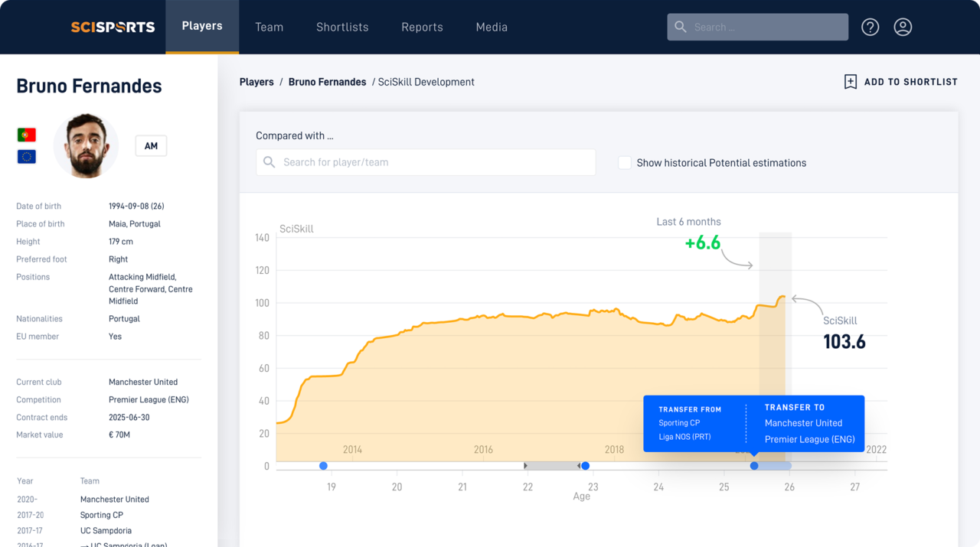Screen dimensions: 980x547
Task: Click the Search for player/team field
Action: (426, 162)
